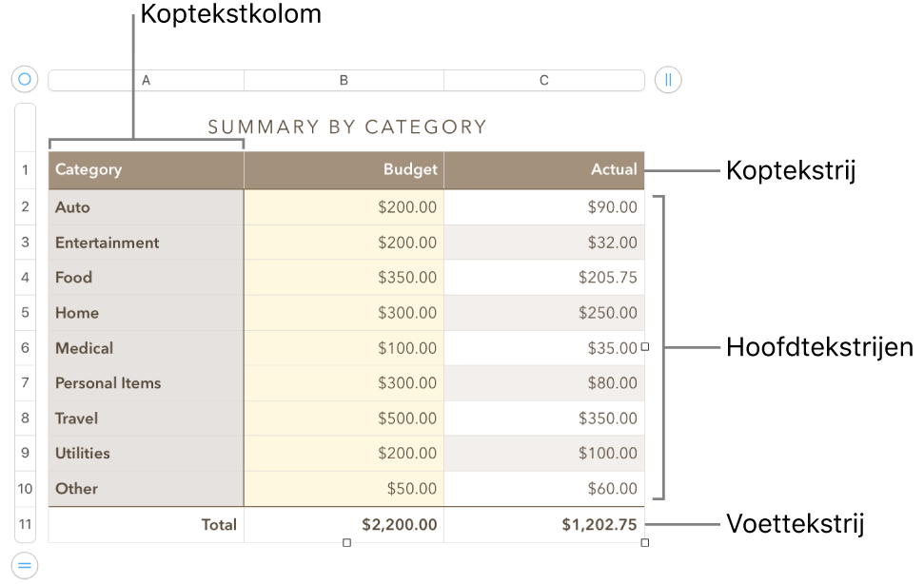Select the $500.00 Travel budget cell
The width and height of the screenshot is (924, 584).
pyautogui.click(x=344, y=418)
